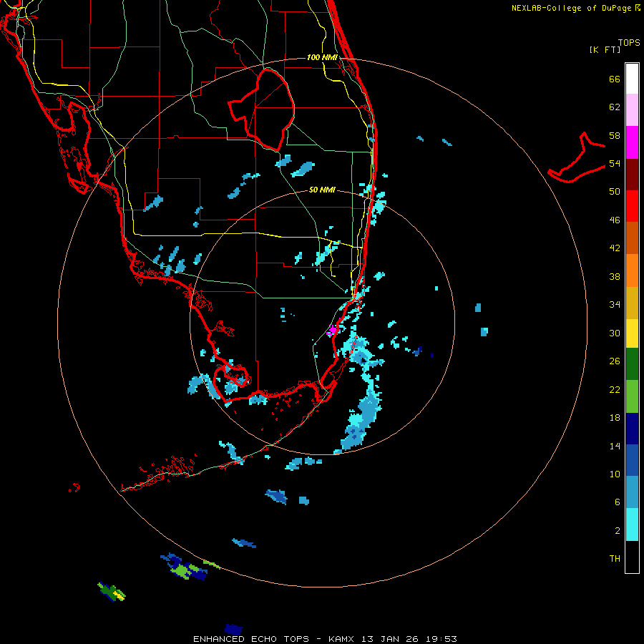This screenshot has width=644, height=644.
Task: Click the legend value 14
Action: [615, 446]
